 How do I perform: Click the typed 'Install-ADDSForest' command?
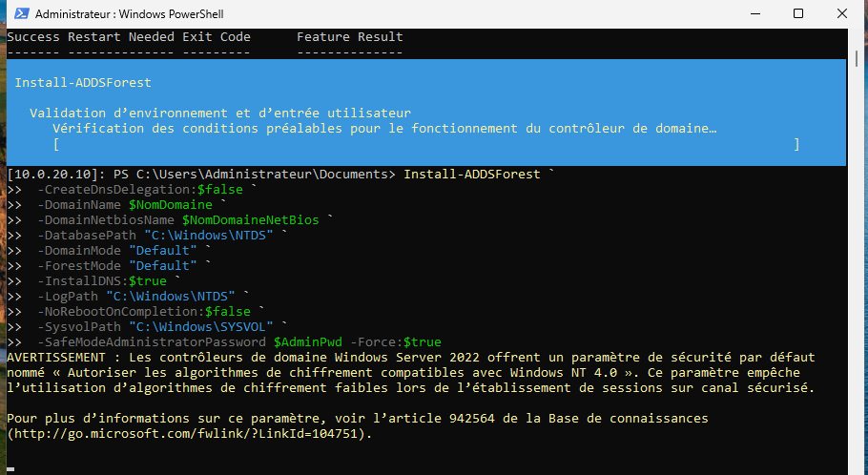pyautogui.click(x=471, y=175)
